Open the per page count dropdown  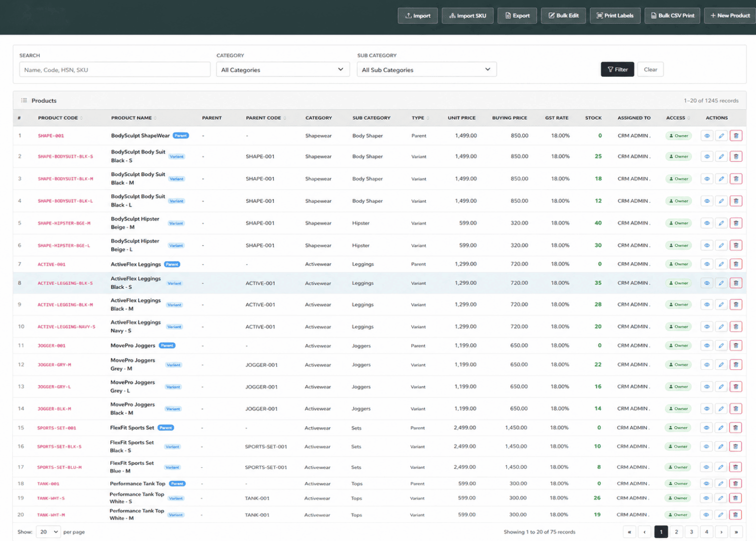pos(48,532)
